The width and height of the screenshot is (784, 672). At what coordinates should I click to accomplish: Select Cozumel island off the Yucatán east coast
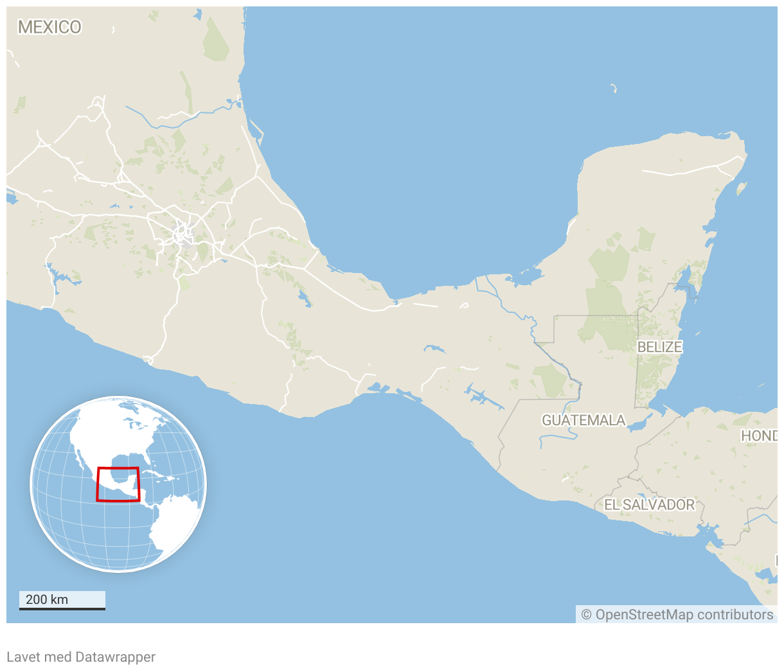point(742,188)
